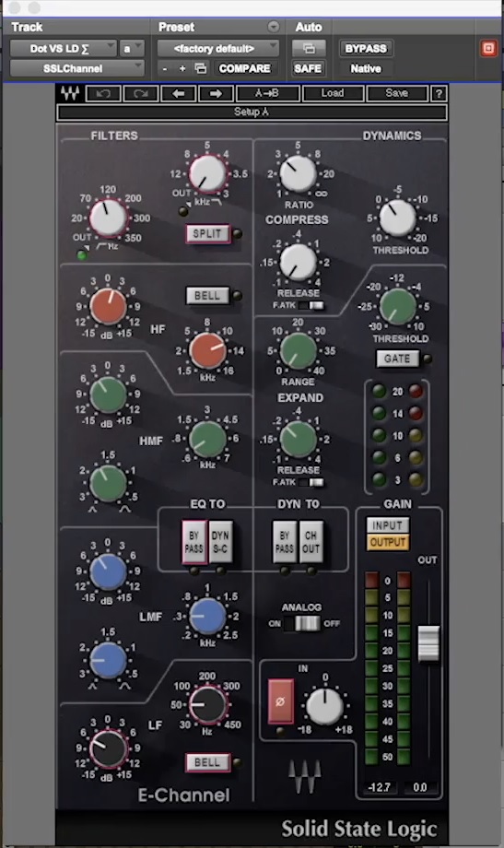Click the compressor RELEASE knob

(298, 263)
